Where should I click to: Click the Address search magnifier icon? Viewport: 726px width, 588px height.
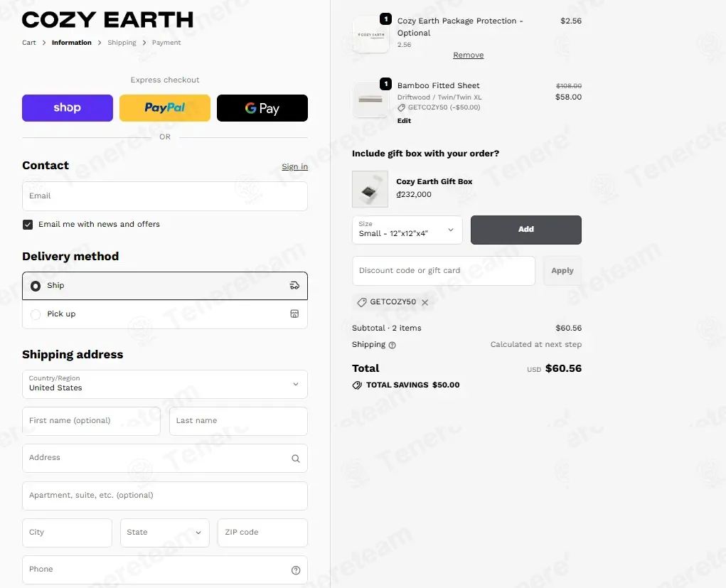click(x=295, y=459)
